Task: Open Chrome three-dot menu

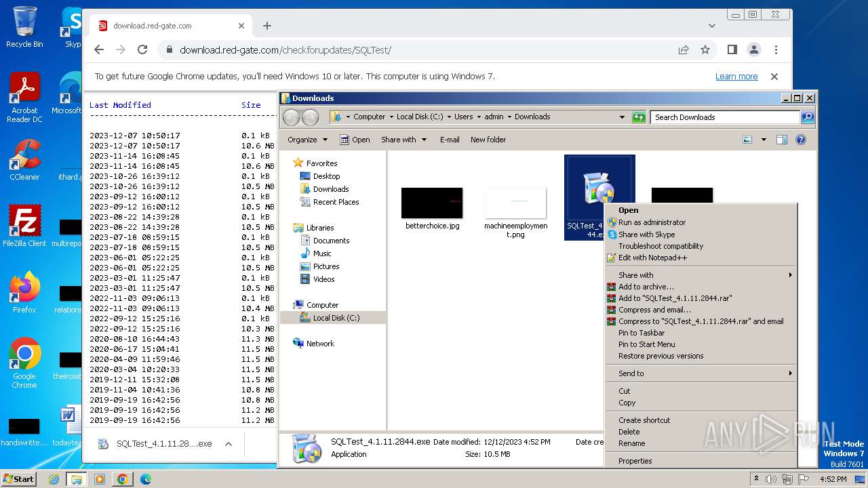Action: pos(776,49)
